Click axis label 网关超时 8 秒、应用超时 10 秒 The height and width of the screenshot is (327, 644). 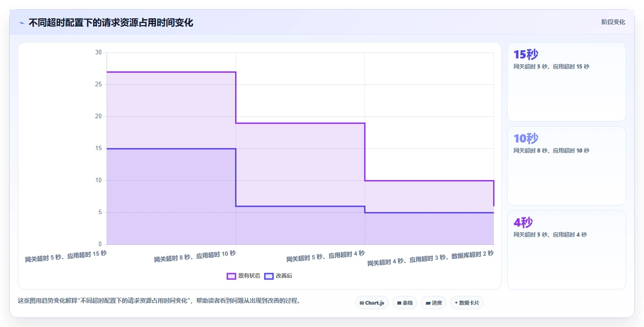(195, 256)
